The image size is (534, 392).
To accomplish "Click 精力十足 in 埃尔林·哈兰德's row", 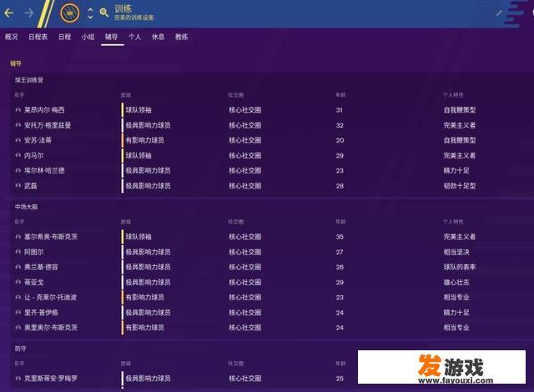I will (456, 170).
